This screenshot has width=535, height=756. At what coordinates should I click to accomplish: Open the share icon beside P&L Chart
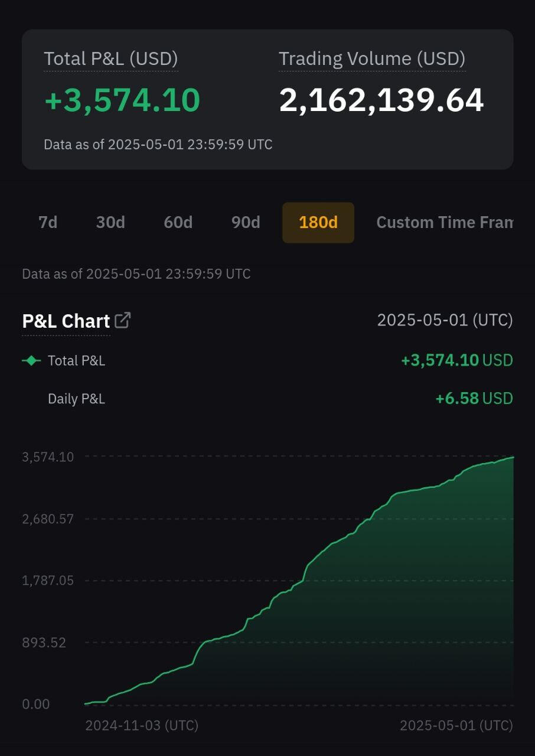point(123,320)
